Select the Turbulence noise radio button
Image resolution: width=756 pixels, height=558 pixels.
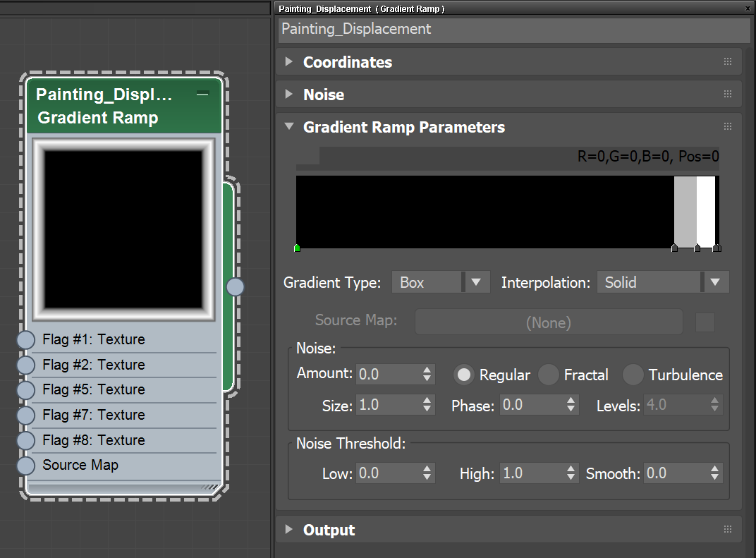point(633,375)
